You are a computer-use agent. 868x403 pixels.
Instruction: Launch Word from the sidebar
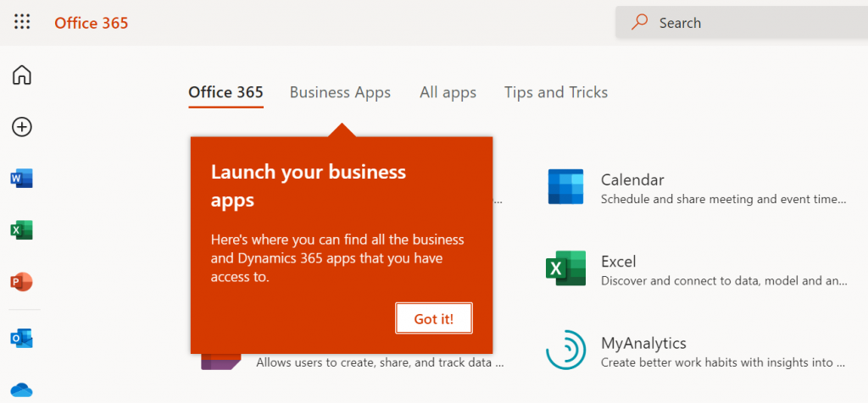(x=21, y=179)
